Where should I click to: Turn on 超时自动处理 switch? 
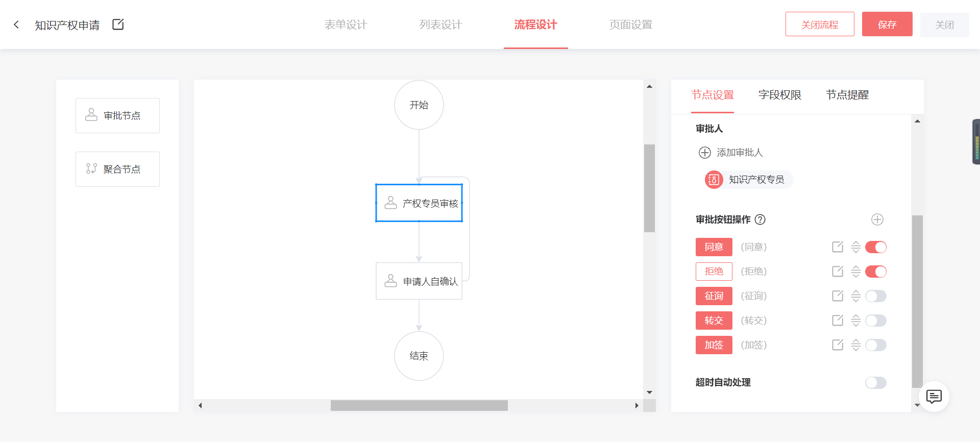click(876, 383)
